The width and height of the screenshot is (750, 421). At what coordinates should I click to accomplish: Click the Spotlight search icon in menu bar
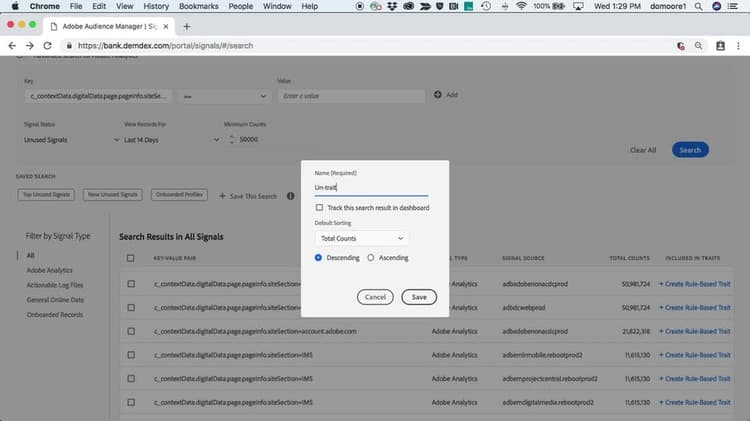click(x=698, y=6)
